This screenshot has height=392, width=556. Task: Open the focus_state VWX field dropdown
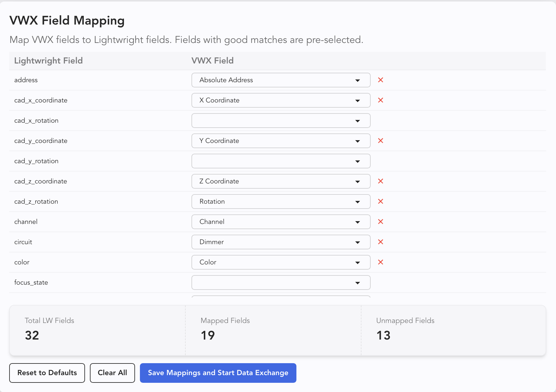click(x=280, y=282)
